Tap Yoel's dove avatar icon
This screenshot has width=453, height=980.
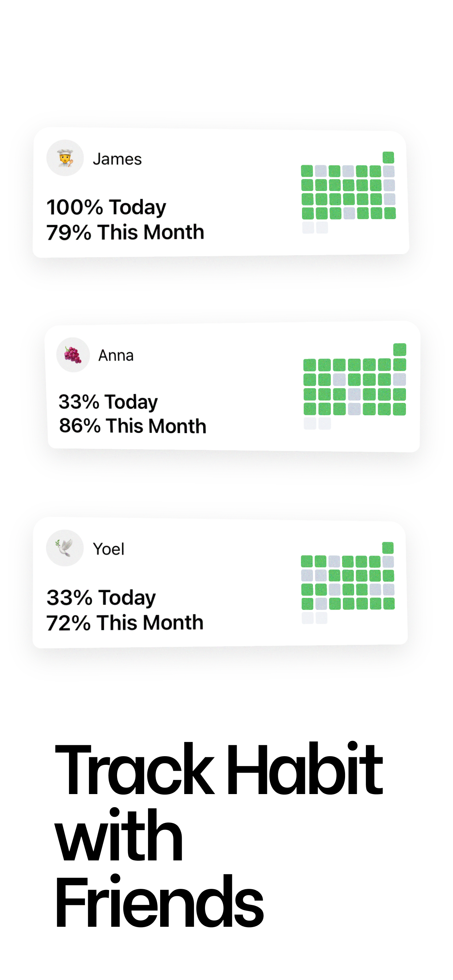tap(65, 548)
